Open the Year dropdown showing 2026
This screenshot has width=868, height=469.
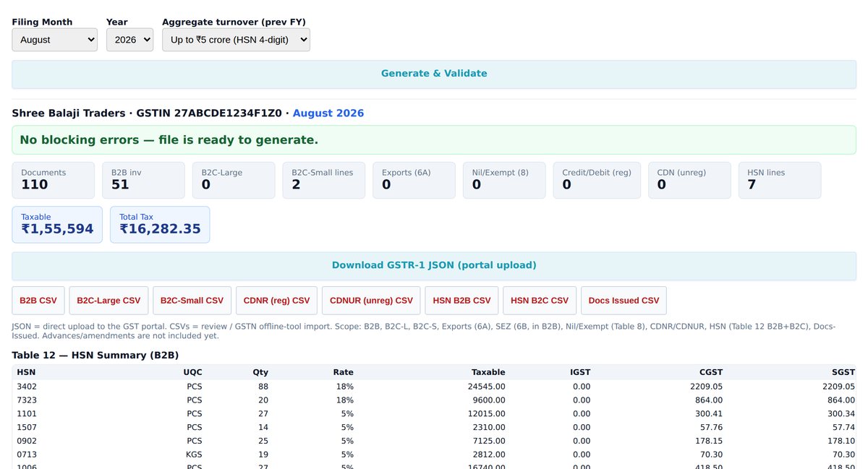129,40
